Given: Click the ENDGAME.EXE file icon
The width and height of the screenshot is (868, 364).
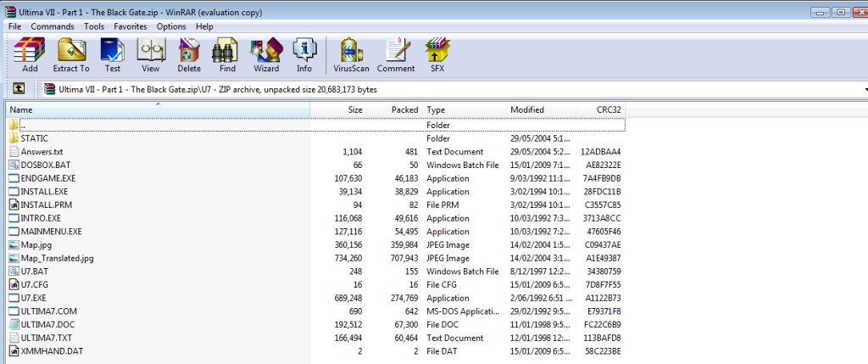Looking at the screenshot, I should (x=14, y=178).
